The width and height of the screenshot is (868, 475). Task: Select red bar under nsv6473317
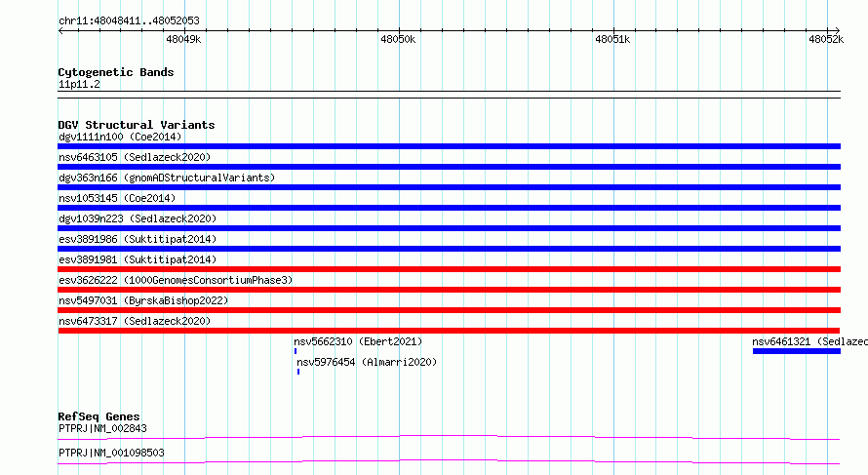pyautogui.click(x=449, y=331)
